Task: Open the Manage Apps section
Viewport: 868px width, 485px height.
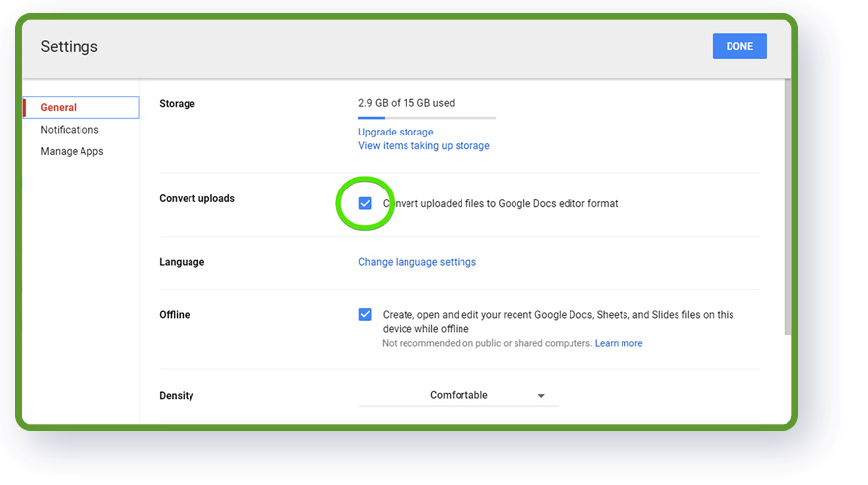Action: pos(72,152)
